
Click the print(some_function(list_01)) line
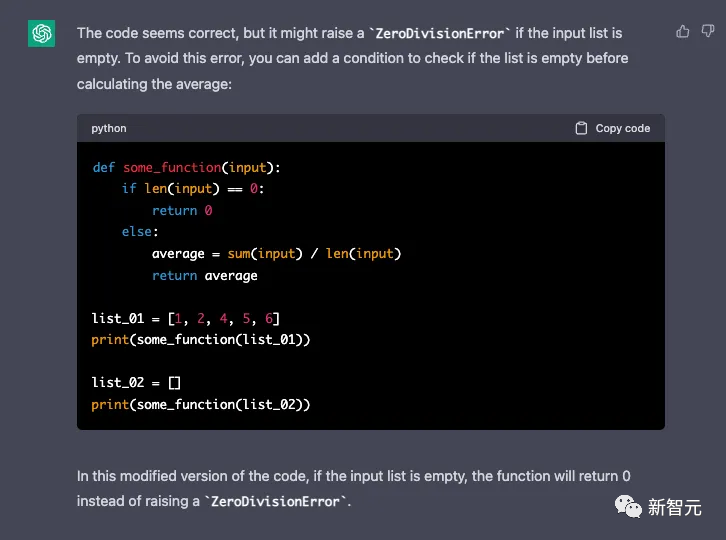pos(200,340)
